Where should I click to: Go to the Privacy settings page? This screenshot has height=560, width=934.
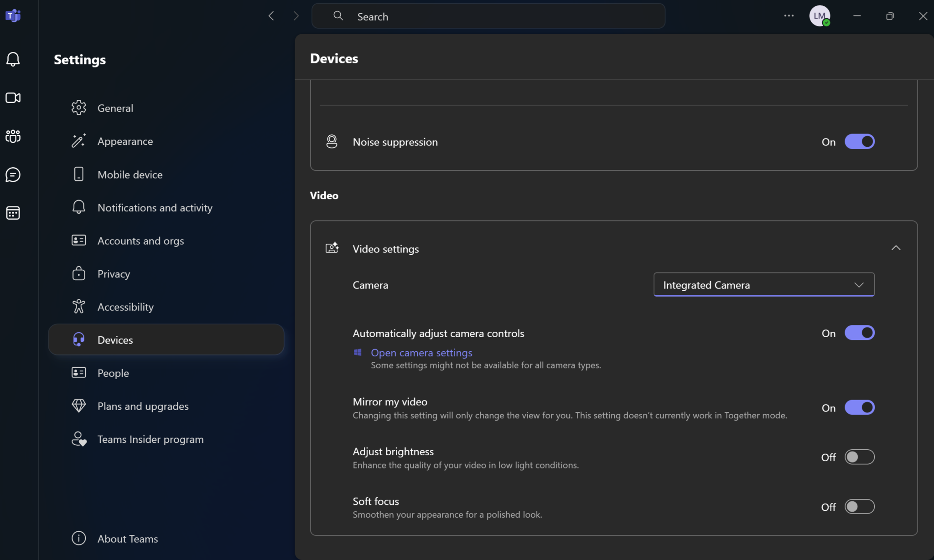click(x=114, y=274)
